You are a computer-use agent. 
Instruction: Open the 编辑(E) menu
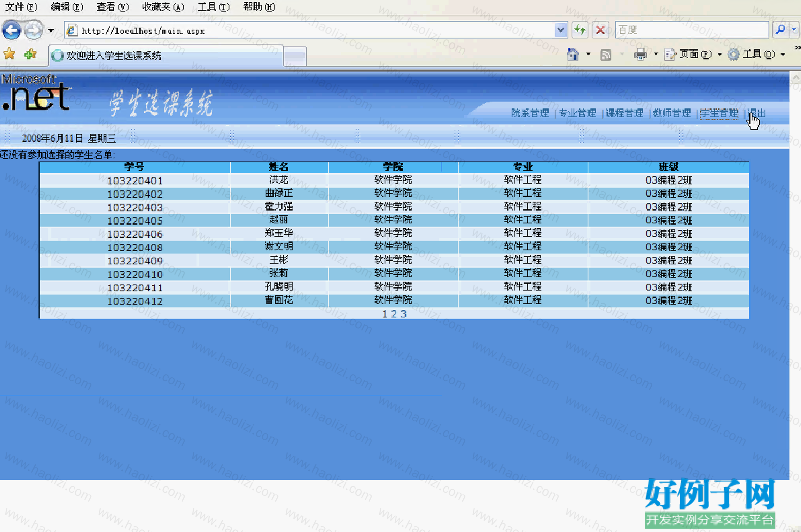pos(67,7)
